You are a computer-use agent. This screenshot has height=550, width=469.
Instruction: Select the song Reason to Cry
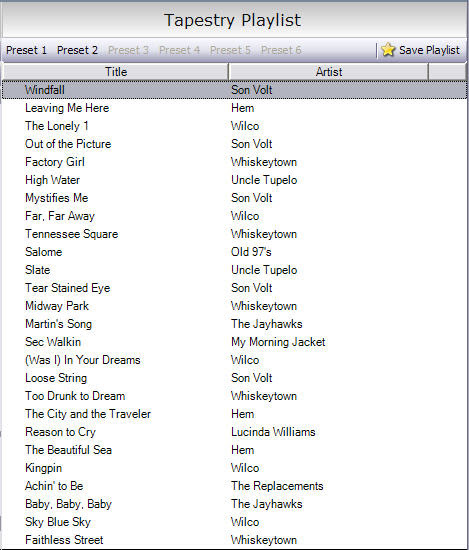pyautogui.click(x=60, y=432)
